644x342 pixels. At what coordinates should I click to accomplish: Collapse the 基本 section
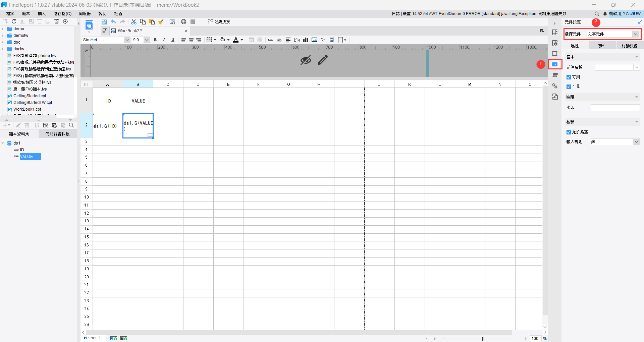(637, 57)
